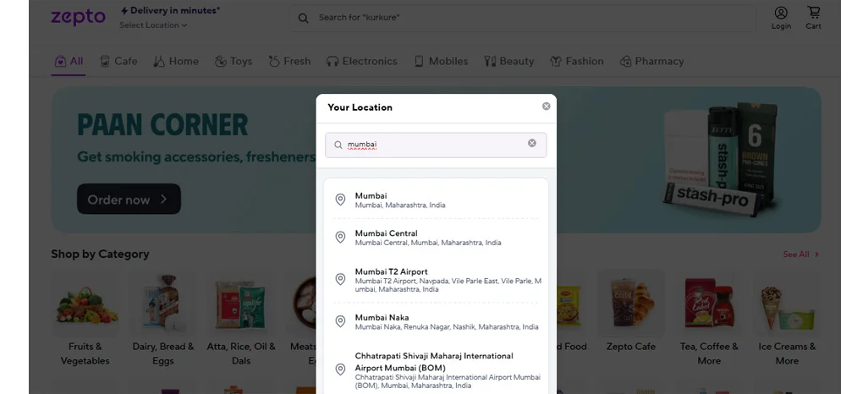Open the Beauty tab
Viewport: 868px width, 394px height.
pyautogui.click(x=508, y=62)
